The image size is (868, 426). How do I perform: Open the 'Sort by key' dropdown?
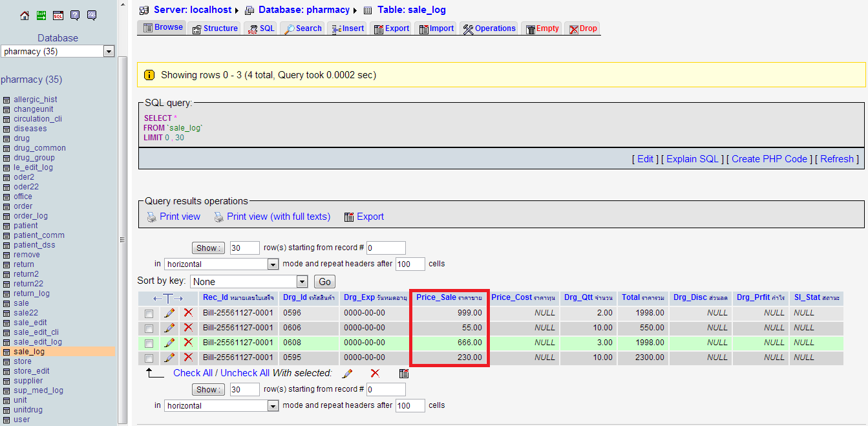click(249, 282)
